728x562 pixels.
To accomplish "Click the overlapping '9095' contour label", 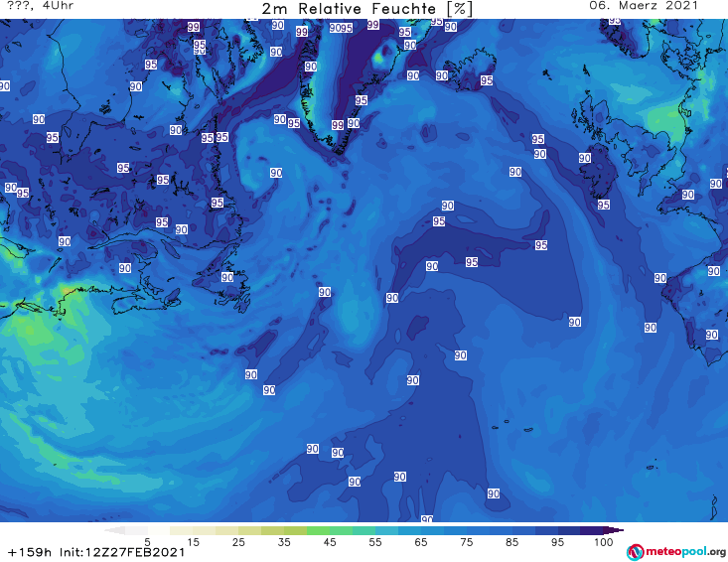I will pos(341,28).
